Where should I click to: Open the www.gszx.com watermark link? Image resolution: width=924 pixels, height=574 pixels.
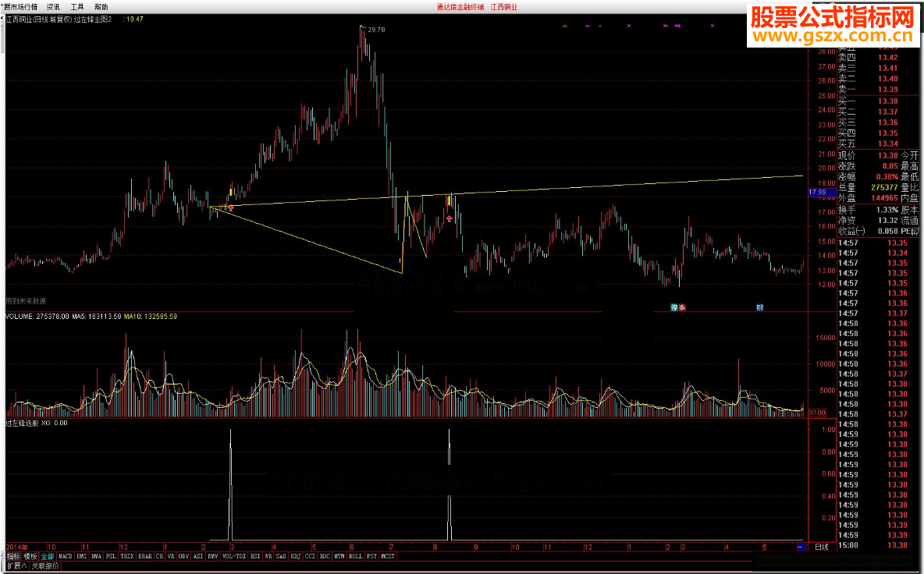pos(833,37)
